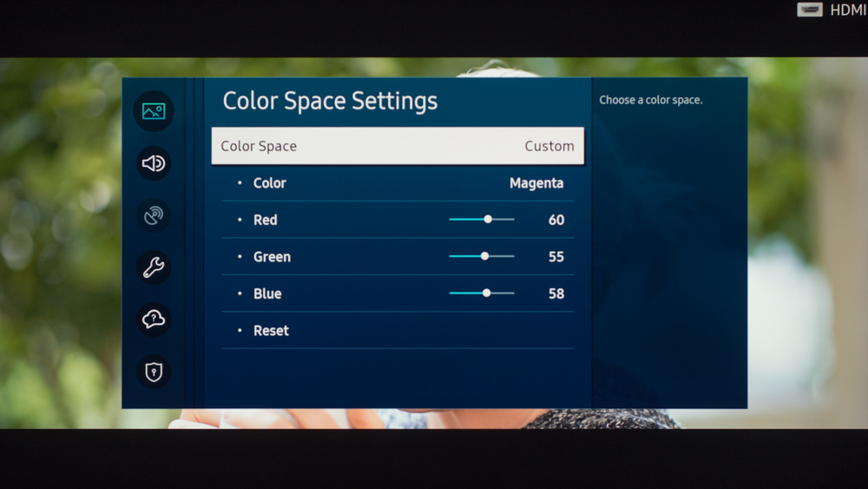Click the Blue value 58
The width and height of the screenshot is (868, 489).
pos(556,294)
